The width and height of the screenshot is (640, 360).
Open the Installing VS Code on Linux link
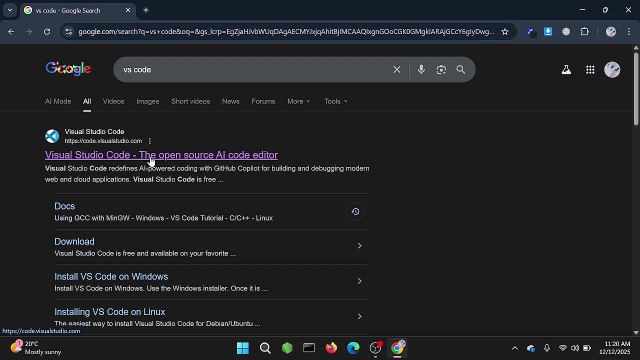coord(110,312)
